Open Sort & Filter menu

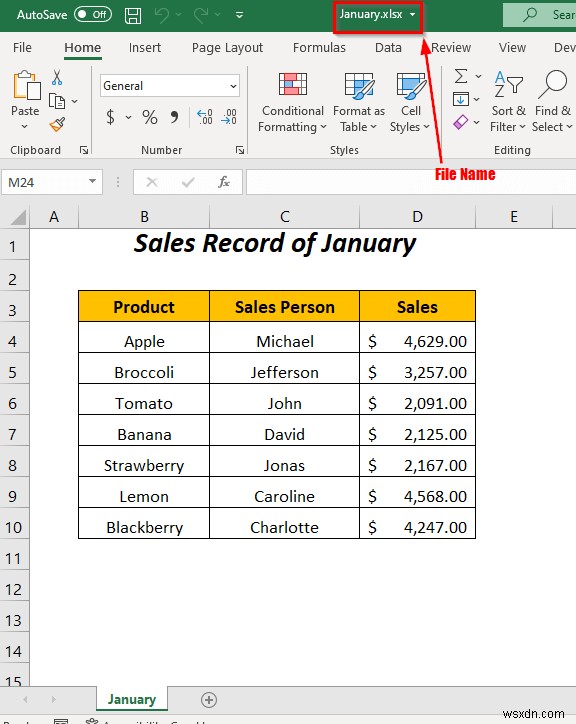tap(508, 103)
